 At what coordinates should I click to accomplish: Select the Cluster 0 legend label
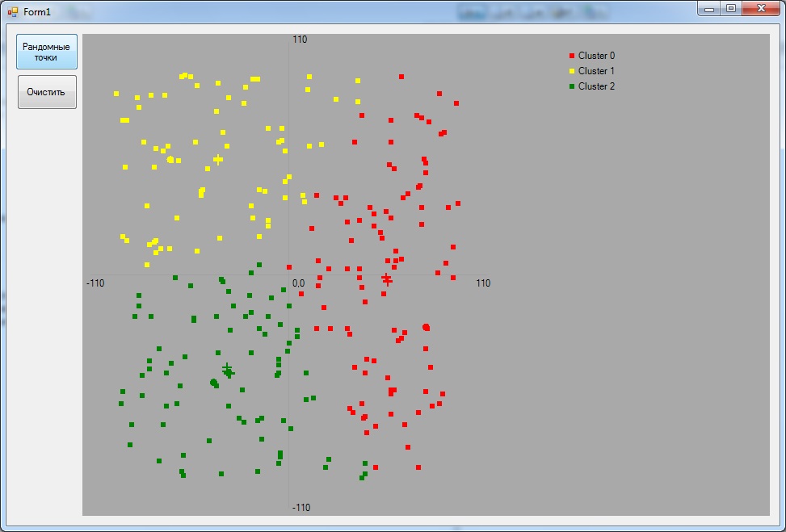(596, 56)
